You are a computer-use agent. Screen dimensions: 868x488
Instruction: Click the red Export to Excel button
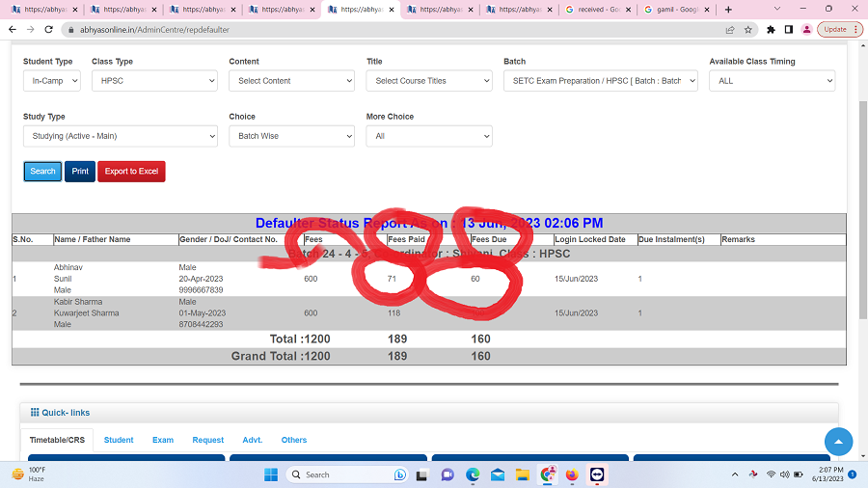point(131,172)
